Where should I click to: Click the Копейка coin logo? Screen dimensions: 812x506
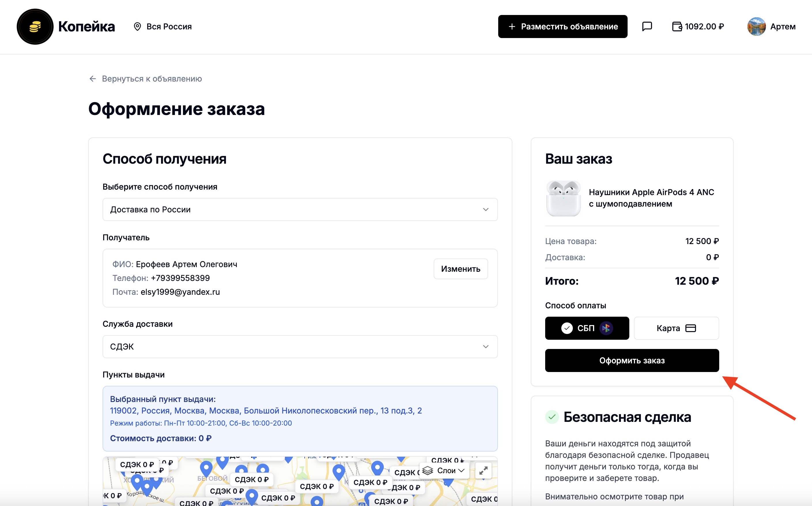(35, 27)
